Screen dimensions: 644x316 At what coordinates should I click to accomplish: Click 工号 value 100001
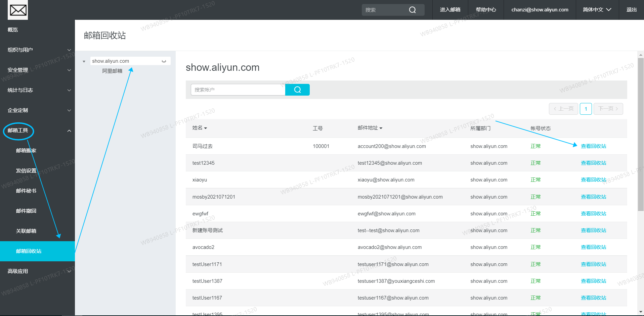pyautogui.click(x=321, y=146)
